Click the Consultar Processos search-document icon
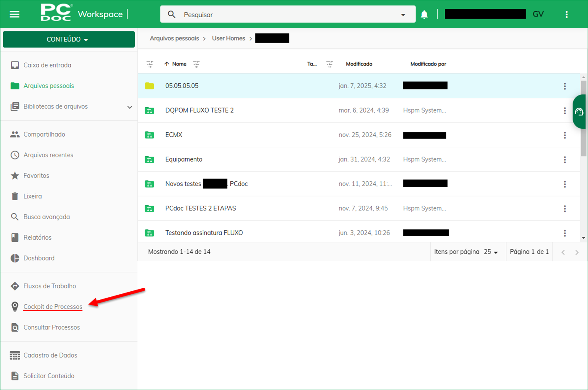Viewport: 588px width, 390px height. click(15, 327)
